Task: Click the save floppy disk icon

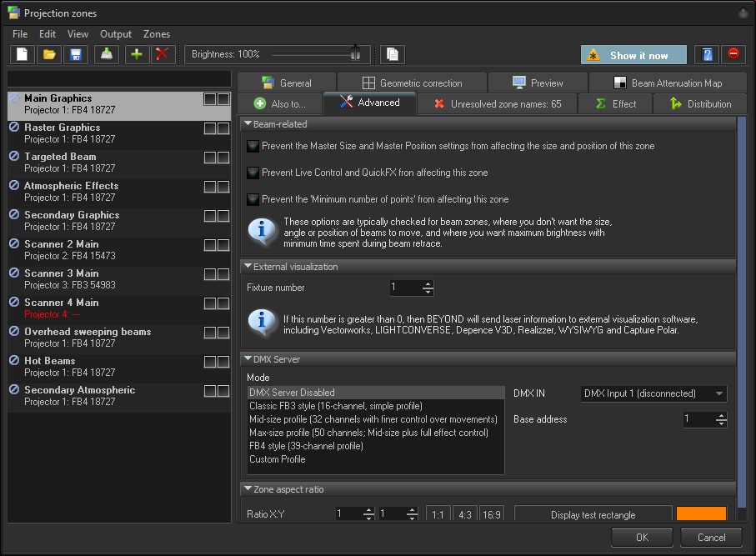Action: 76,55
